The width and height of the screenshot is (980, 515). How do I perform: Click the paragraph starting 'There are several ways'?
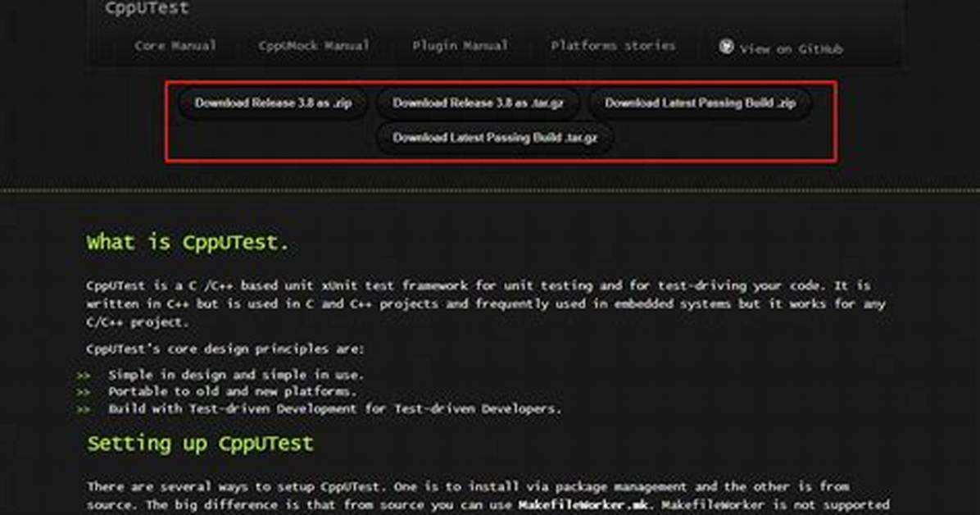pyautogui.click(x=488, y=496)
